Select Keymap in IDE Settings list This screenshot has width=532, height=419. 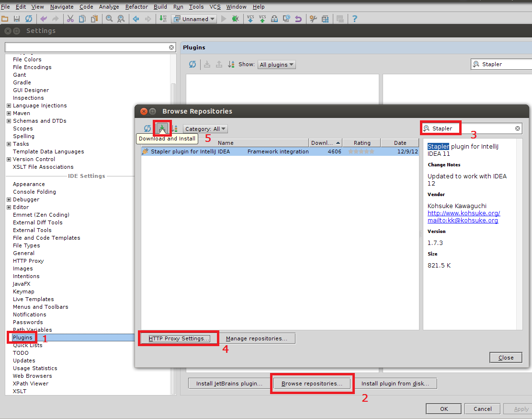(x=23, y=291)
